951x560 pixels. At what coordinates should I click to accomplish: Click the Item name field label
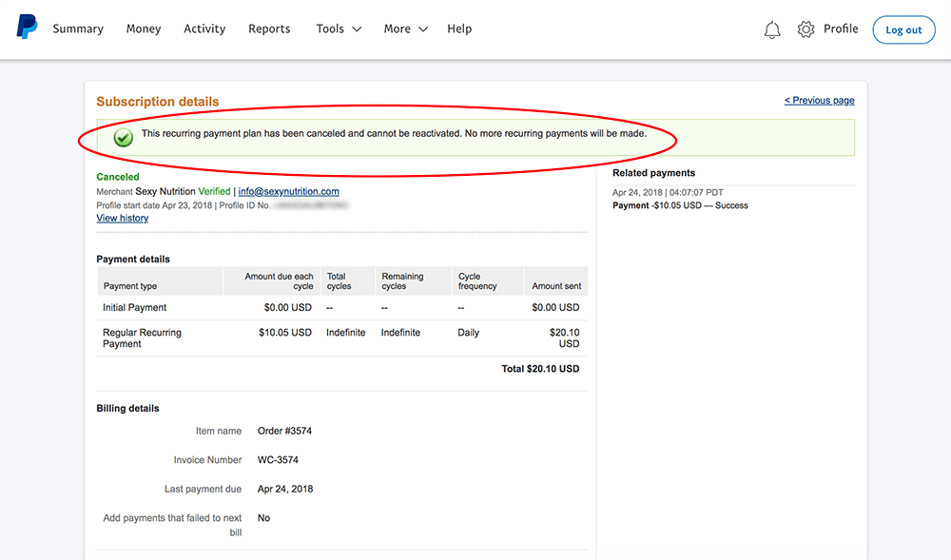(219, 431)
